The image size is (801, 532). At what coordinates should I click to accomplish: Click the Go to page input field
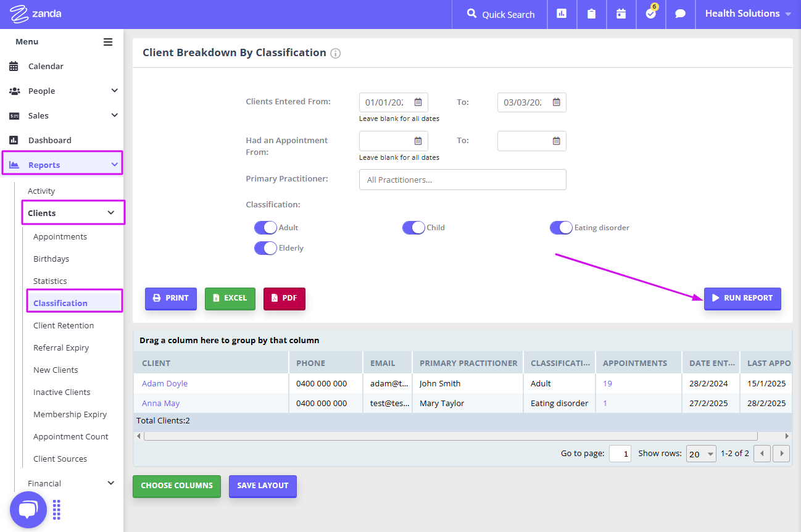click(620, 452)
